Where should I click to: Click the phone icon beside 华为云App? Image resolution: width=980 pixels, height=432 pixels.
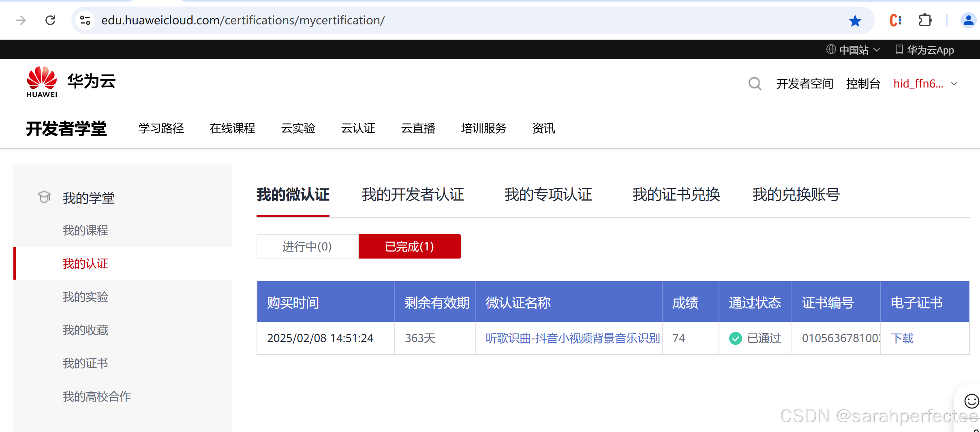[x=899, y=49]
